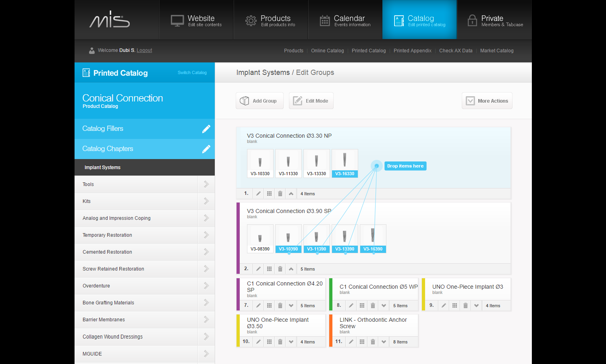Go to Printed Appendix submenu
606x364 pixels.
(413, 51)
